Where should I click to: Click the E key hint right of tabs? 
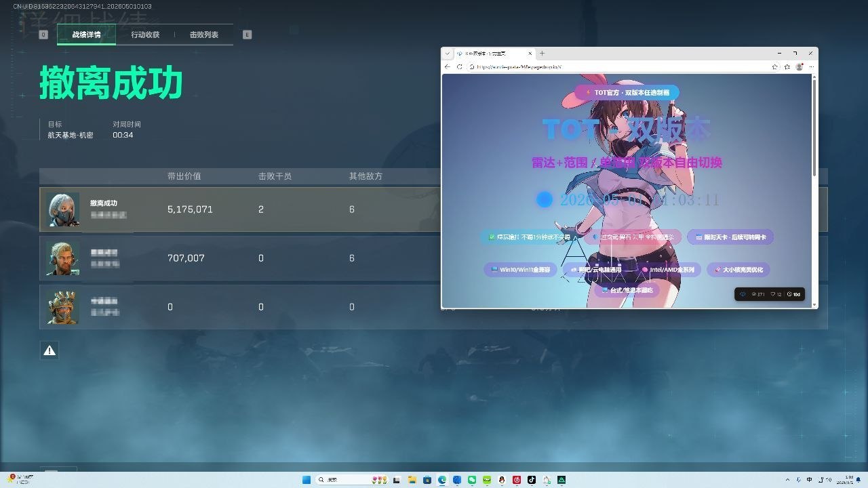247,35
